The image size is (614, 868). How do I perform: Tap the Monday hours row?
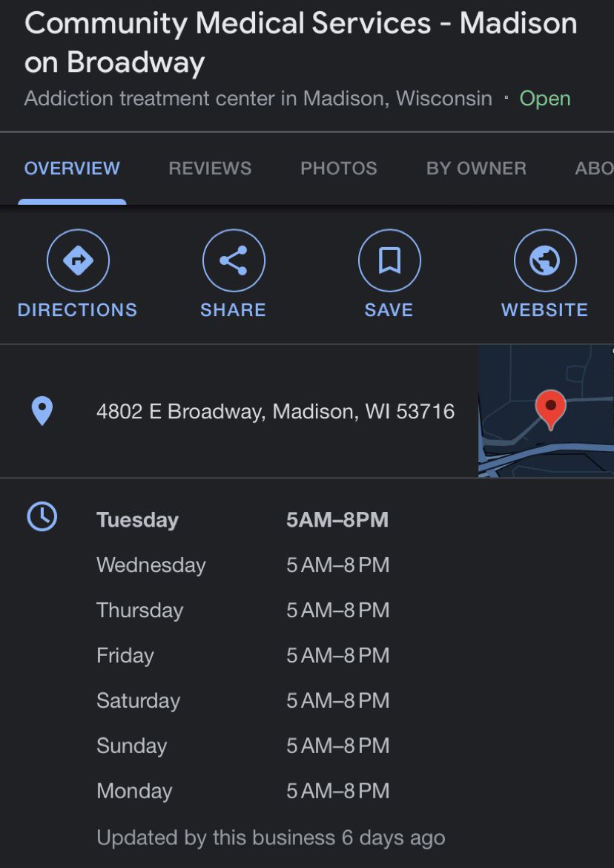point(242,791)
